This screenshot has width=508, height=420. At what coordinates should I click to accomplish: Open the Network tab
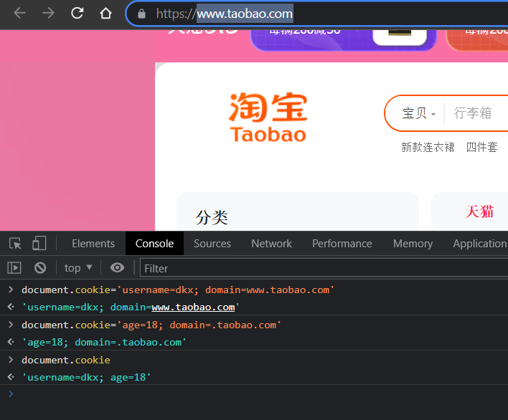click(271, 244)
